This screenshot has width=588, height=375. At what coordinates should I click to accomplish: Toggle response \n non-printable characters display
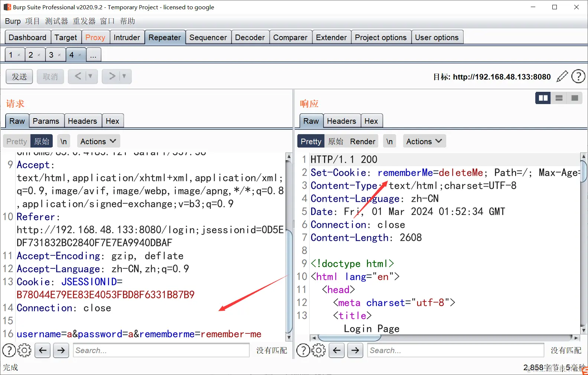pos(389,141)
